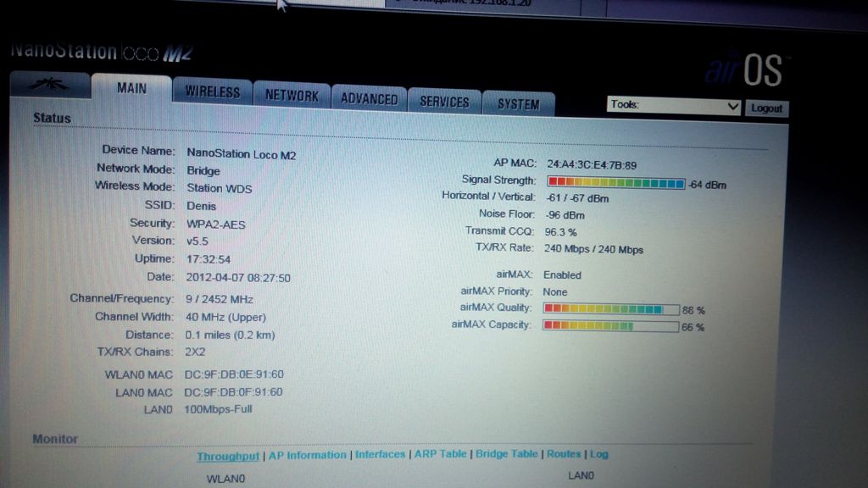Expand the Tools dropdown

674,105
